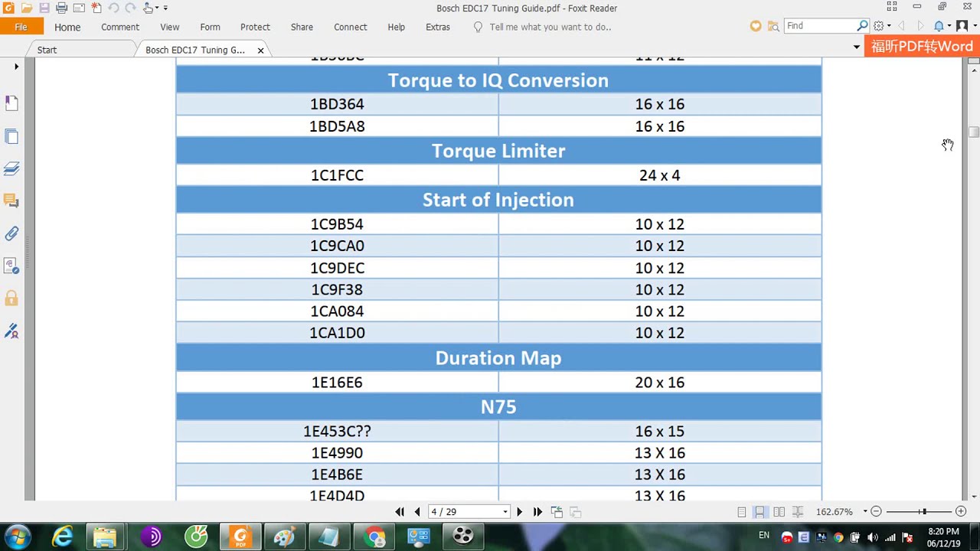The height and width of the screenshot is (551, 980).
Task: Zoom in with the plus button
Action: click(x=961, y=511)
